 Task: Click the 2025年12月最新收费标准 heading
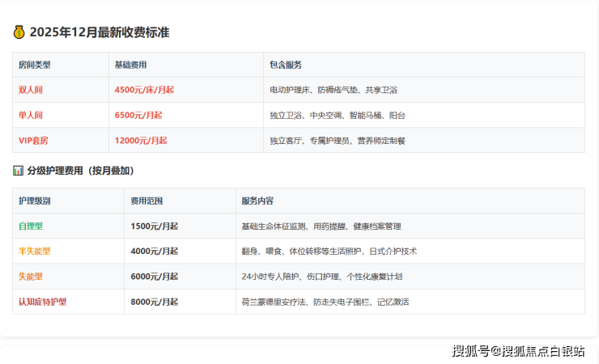coord(100,32)
